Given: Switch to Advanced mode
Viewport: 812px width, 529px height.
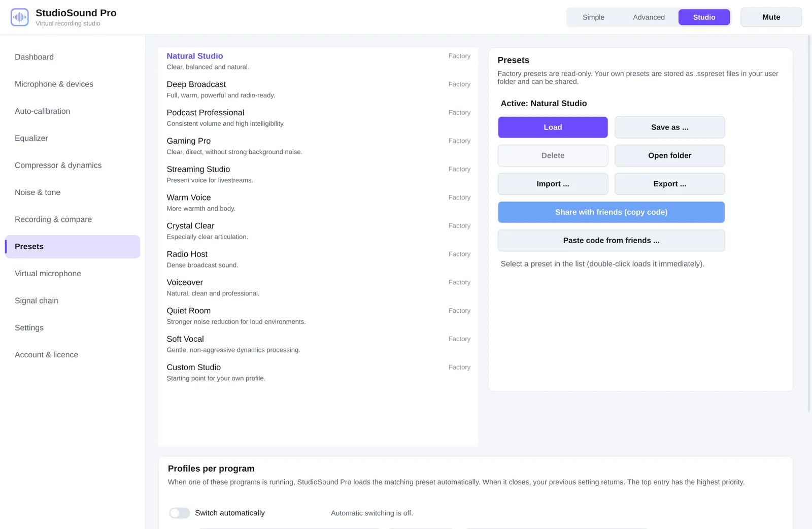Looking at the screenshot, I should point(649,17).
